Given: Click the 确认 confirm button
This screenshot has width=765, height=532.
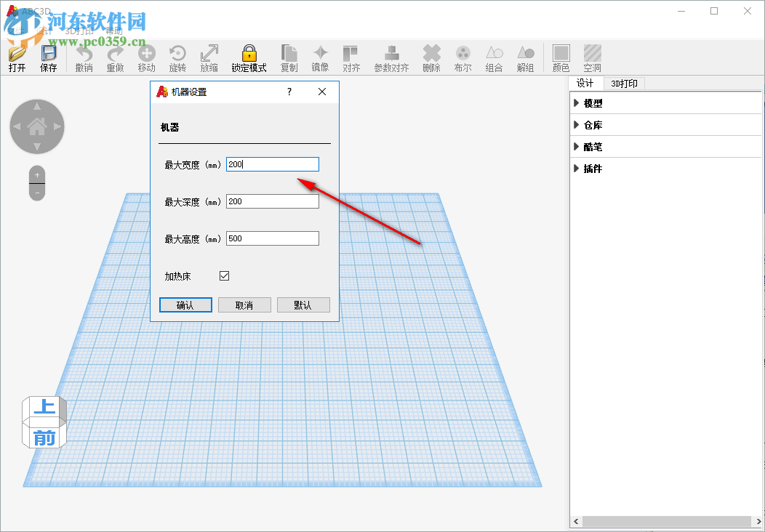Looking at the screenshot, I should [185, 305].
